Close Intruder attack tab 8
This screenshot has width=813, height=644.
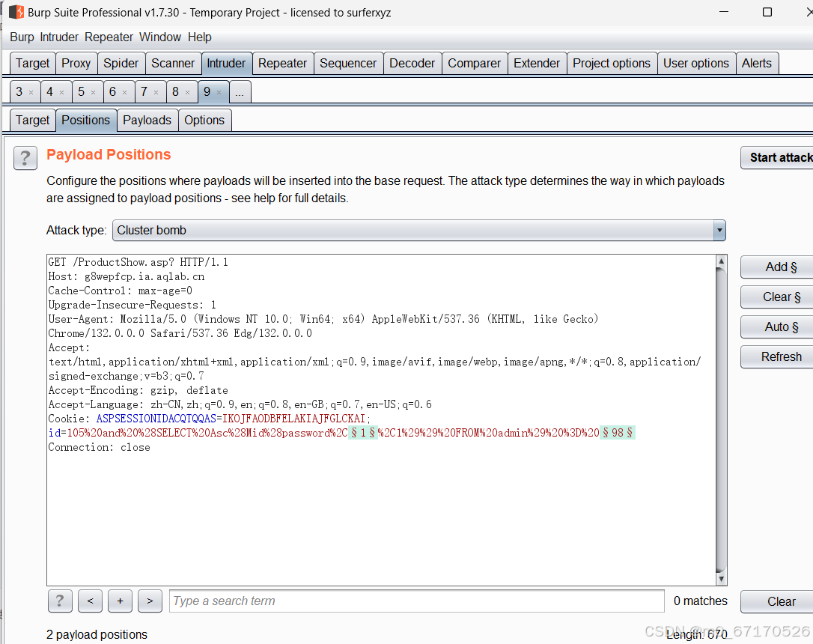188,92
